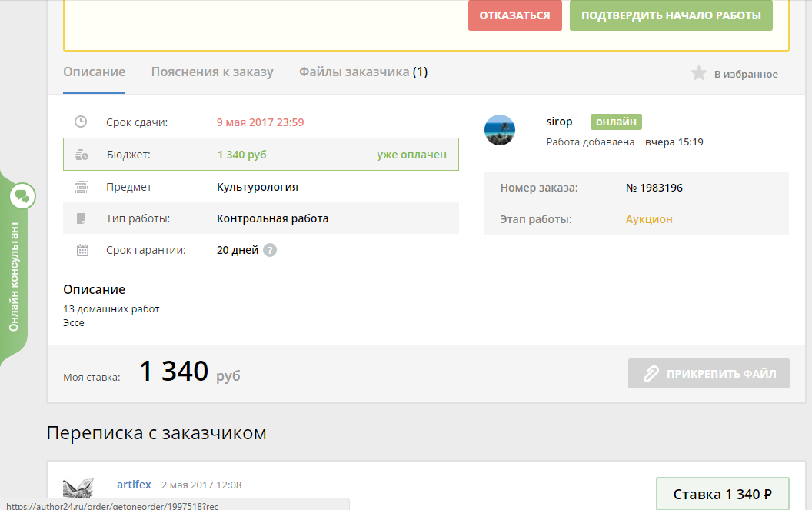The image size is (812, 510).
Task: Open the Файлы заказчика tab
Action: [x=363, y=72]
